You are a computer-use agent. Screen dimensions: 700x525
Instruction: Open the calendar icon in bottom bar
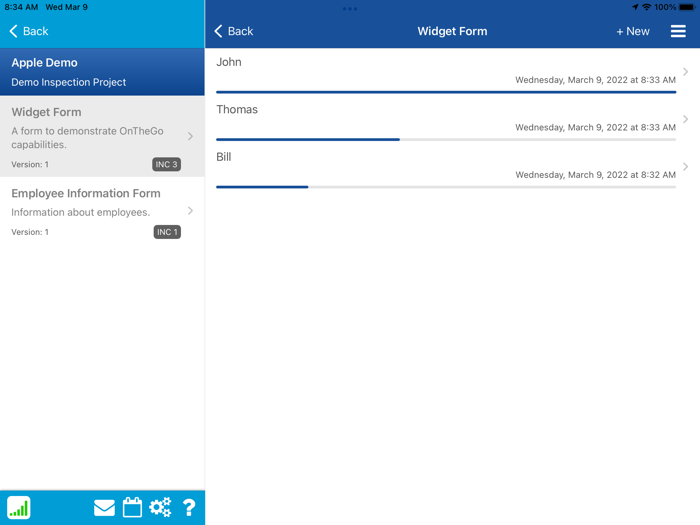132,508
